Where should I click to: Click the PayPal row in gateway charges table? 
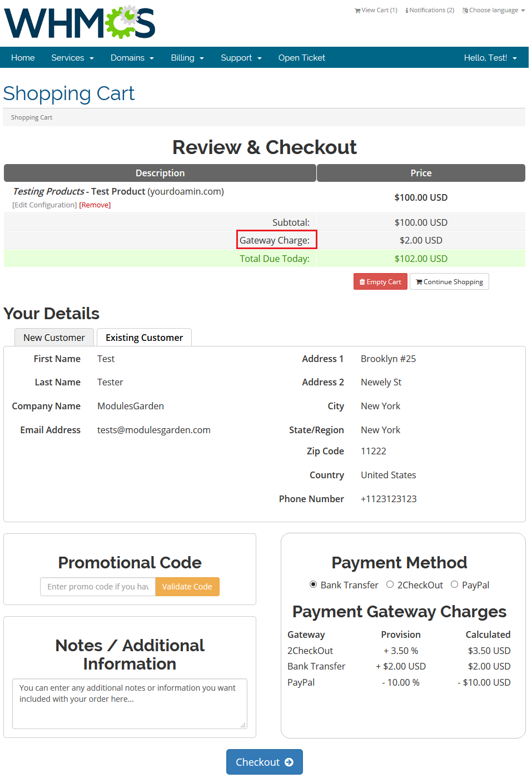(x=399, y=682)
